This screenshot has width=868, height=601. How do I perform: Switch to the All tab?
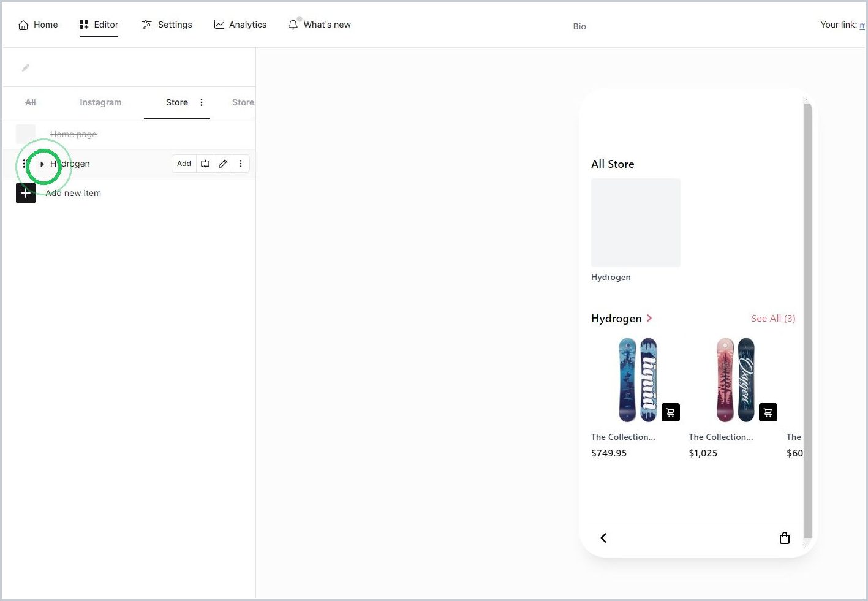(31, 102)
